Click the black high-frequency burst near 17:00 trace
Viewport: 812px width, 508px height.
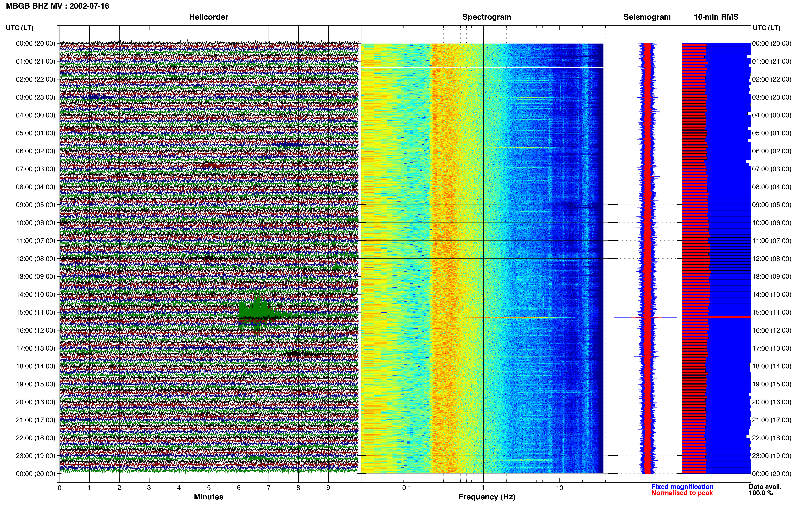pyautogui.click(x=309, y=354)
